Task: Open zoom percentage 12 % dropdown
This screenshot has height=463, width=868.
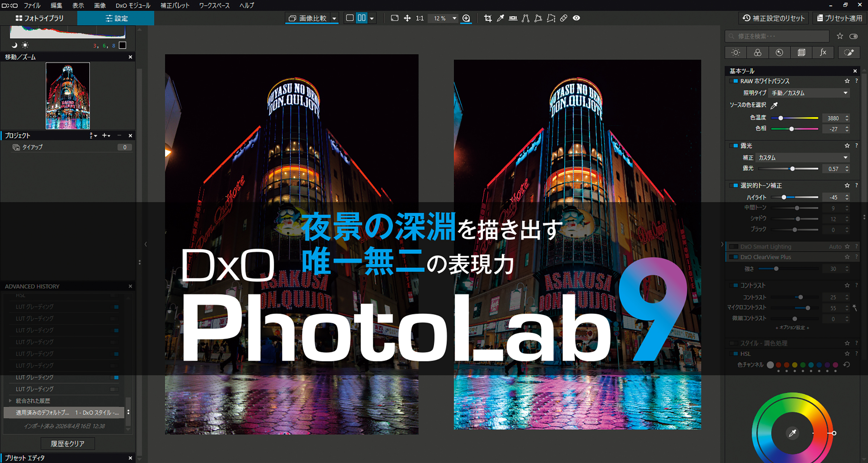Action: pos(443,18)
